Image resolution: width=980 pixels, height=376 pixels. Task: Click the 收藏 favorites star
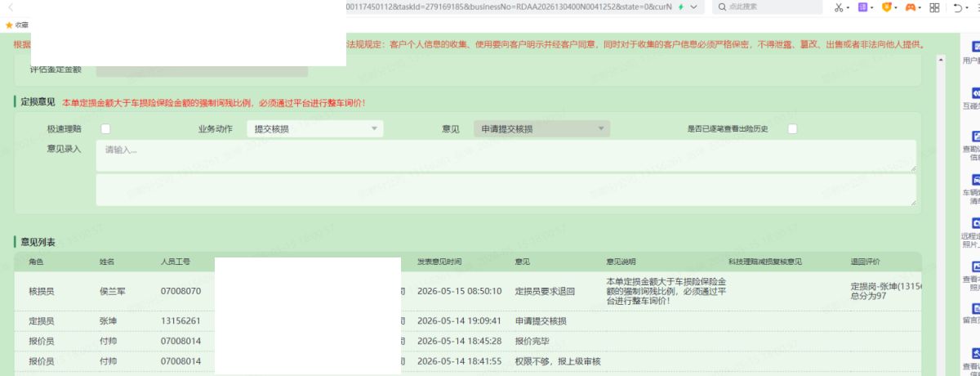tap(9, 25)
